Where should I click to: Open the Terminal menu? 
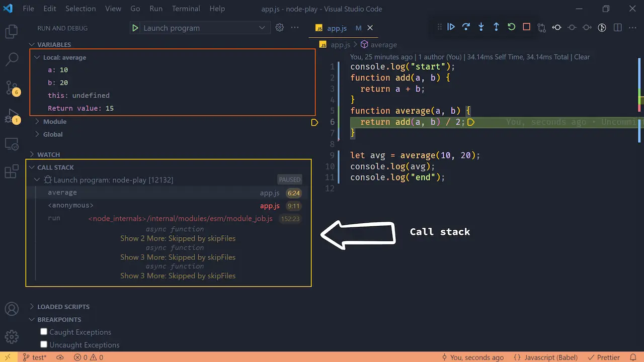tap(186, 9)
